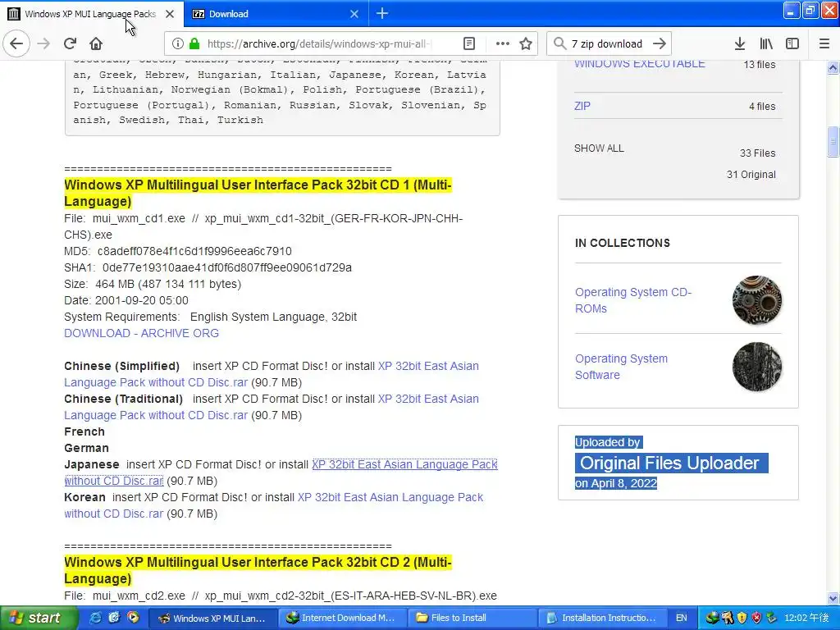Submit the search with the arrow button
Screen dimensions: 840x630
pyautogui.click(x=660, y=43)
